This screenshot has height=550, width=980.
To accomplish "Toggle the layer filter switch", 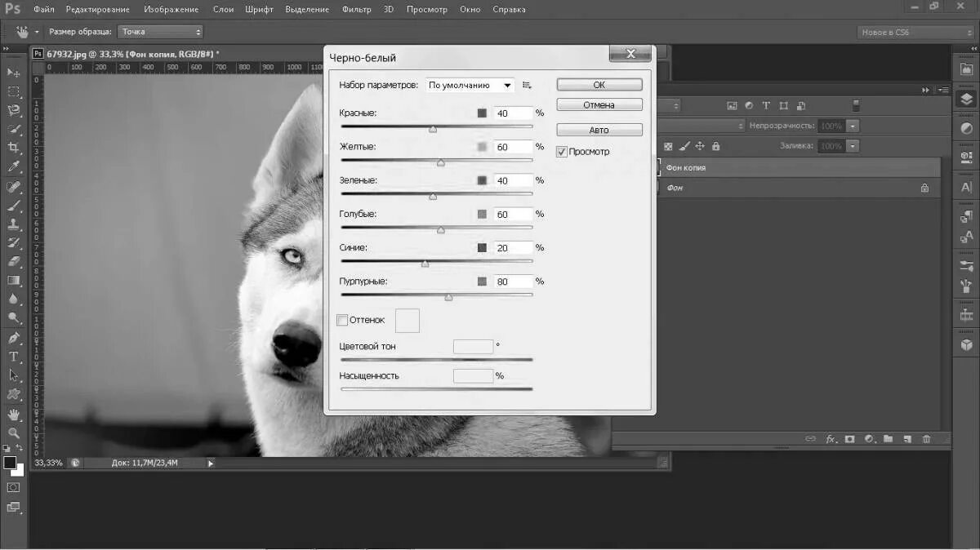I will [x=856, y=105].
